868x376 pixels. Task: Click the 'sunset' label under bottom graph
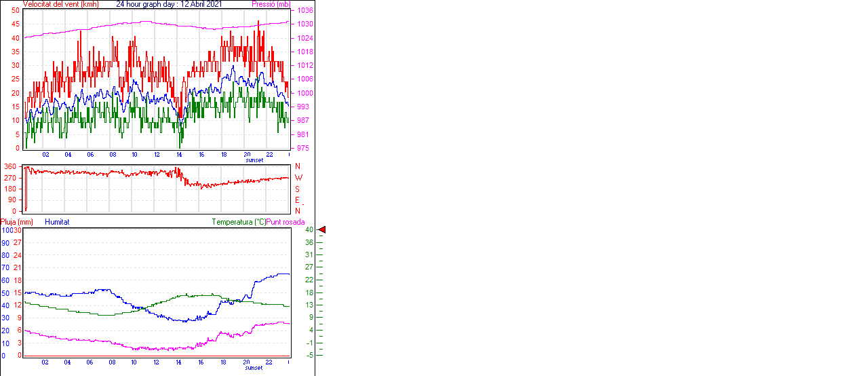pos(254,368)
